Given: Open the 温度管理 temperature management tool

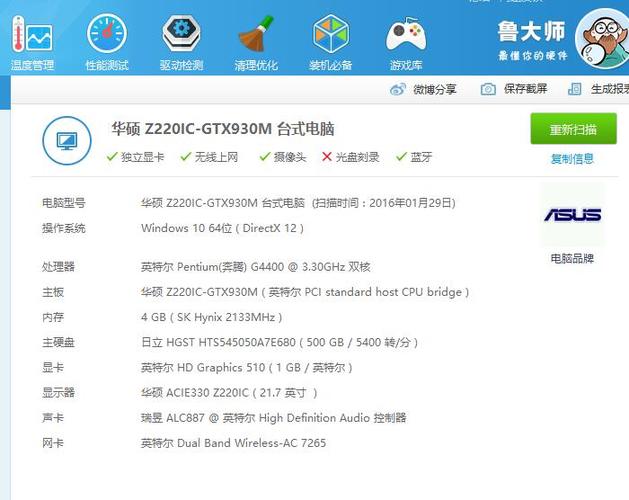Looking at the screenshot, I should pyautogui.click(x=32, y=43).
